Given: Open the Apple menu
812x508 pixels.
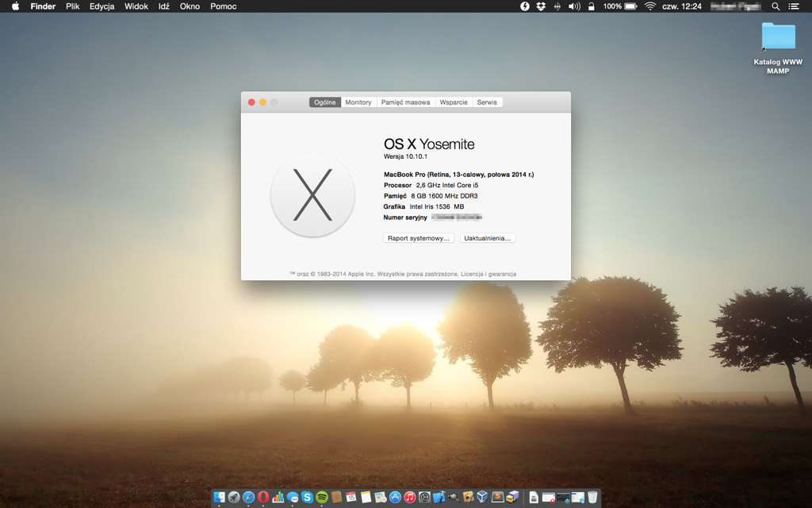Looking at the screenshot, I should pyautogui.click(x=16, y=6).
